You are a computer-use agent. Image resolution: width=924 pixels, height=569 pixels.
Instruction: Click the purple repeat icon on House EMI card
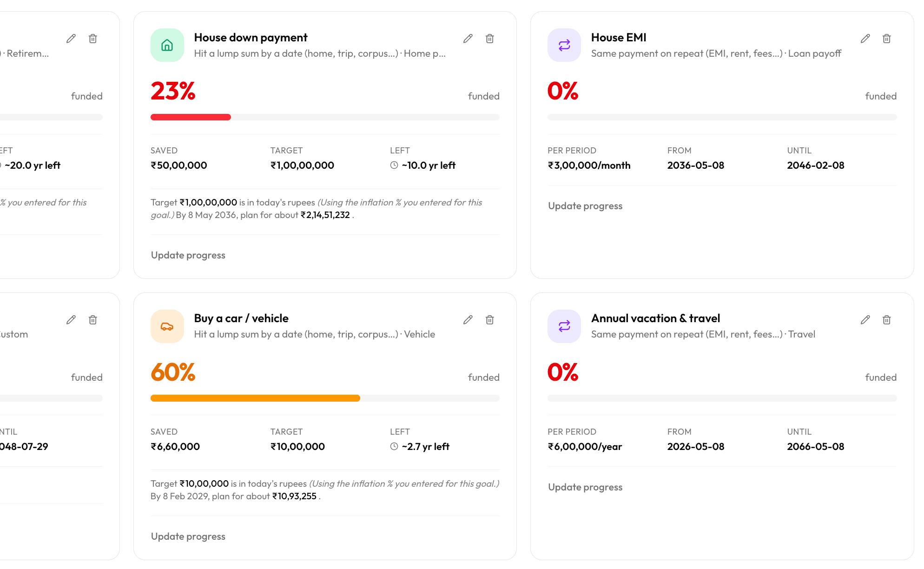pos(564,45)
